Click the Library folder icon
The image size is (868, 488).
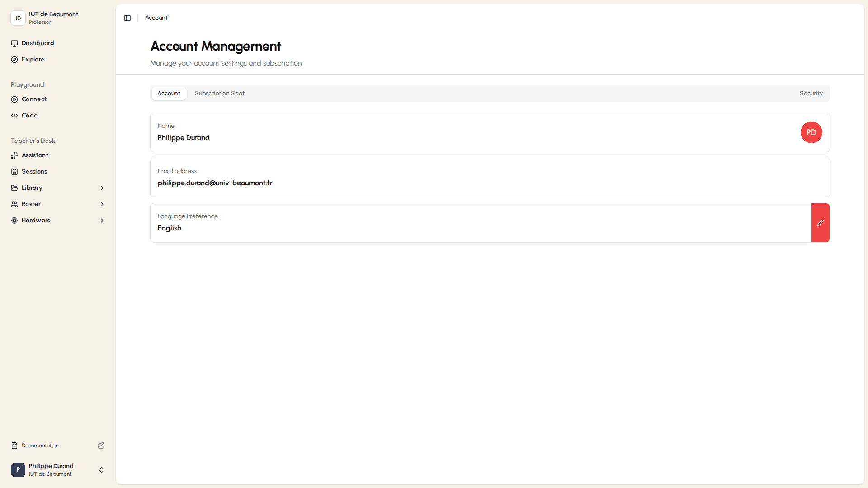14,188
